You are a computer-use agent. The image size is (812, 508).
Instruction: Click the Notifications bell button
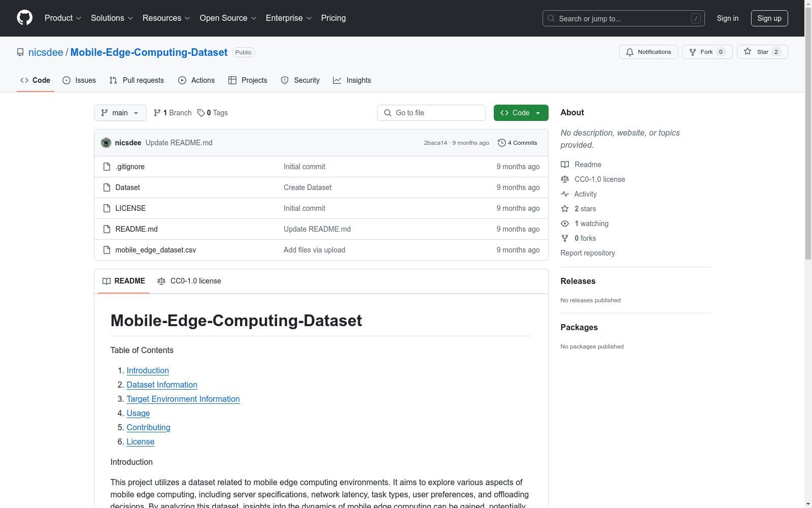(649, 52)
